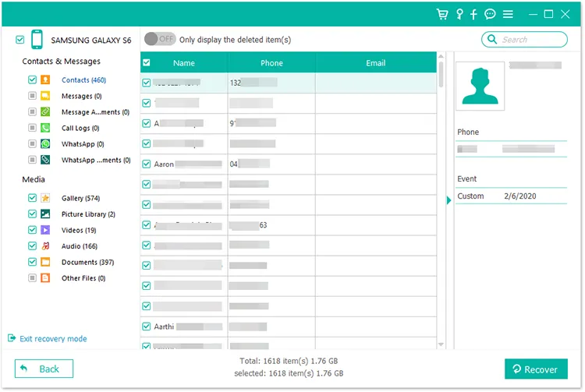Screen dimensions: 585x392
Task: Toggle the select-all checkbox in Name header
Action: (x=147, y=62)
